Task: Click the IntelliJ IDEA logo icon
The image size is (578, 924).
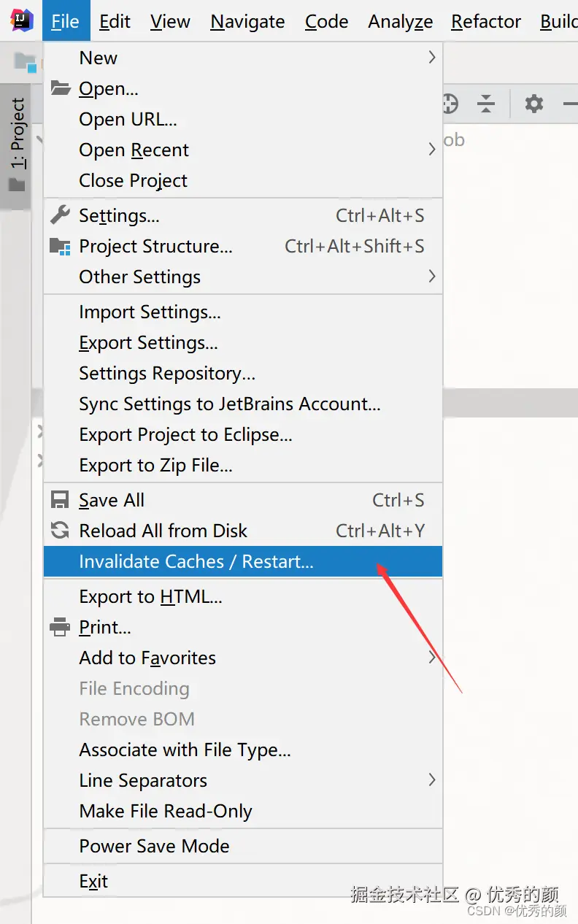Action: click(22, 20)
